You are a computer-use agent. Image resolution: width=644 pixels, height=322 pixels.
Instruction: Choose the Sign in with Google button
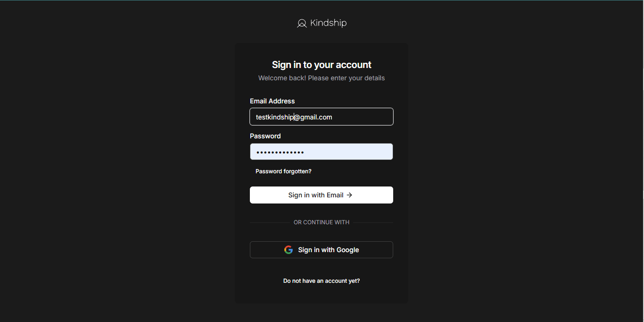pos(322,250)
